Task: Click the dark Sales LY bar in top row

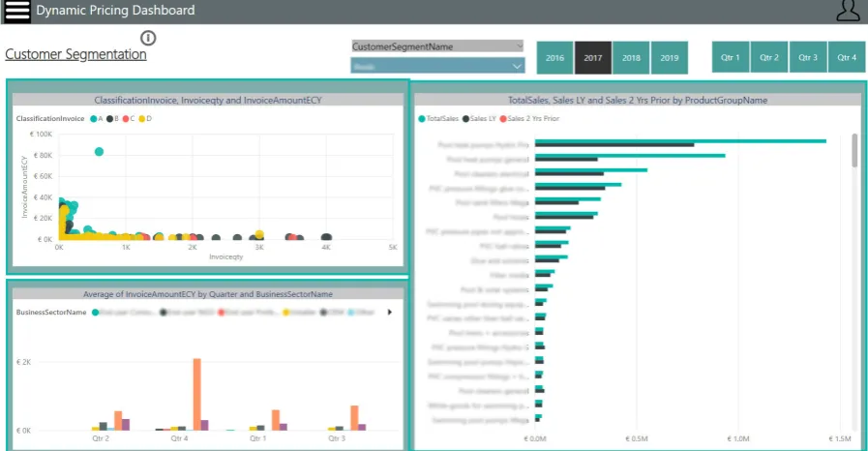Action: click(614, 145)
